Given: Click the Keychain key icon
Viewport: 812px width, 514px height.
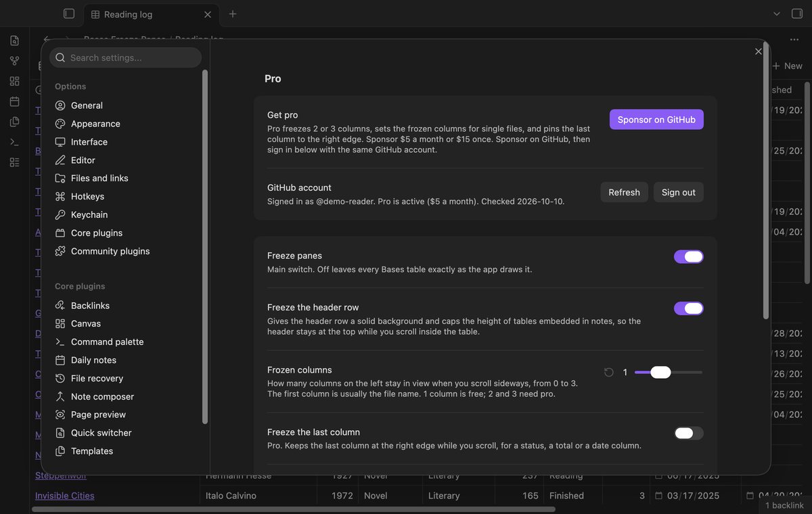Looking at the screenshot, I should 60,214.
